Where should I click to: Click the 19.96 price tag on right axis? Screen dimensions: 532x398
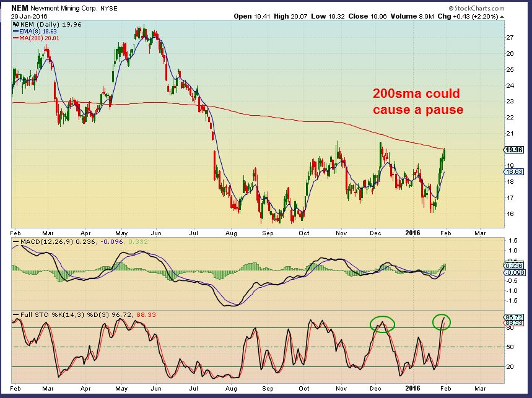click(x=514, y=150)
